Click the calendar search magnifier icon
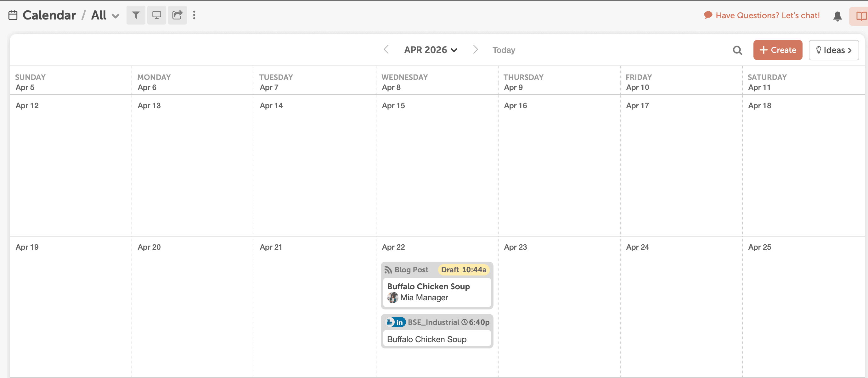This screenshot has width=868, height=378. pyautogui.click(x=737, y=50)
